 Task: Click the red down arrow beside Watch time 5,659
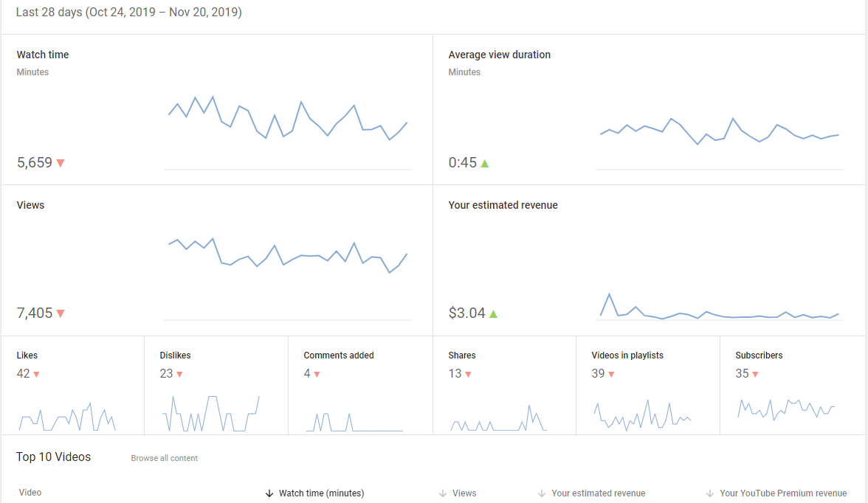click(x=61, y=163)
